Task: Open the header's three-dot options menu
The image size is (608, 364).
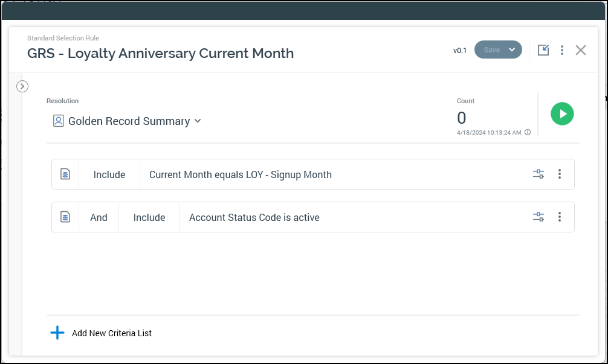Action: (562, 50)
